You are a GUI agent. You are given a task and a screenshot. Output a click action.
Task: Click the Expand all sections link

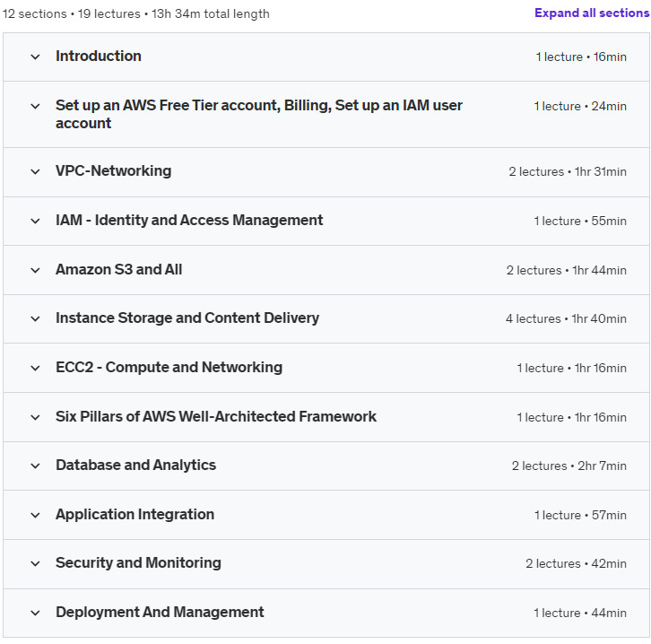(x=592, y=13)
